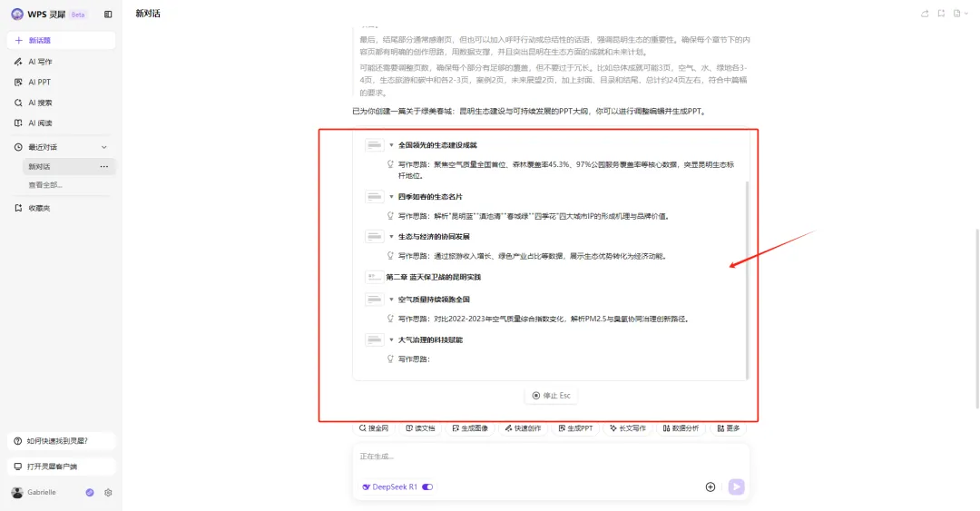Image resolution: width=980 pixels, height=511 pixels.
Task: Click the 生成图像 quick action chip
Action: pos(470,428)
